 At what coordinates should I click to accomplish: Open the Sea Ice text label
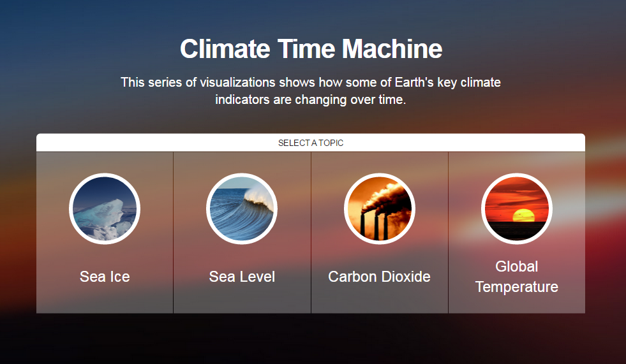pos(105,277)
